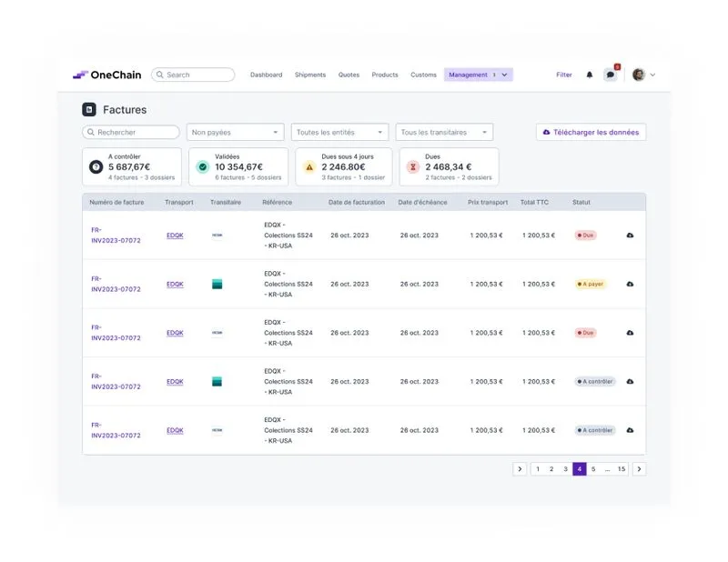Click the Total TTC column header

[534, 203]
